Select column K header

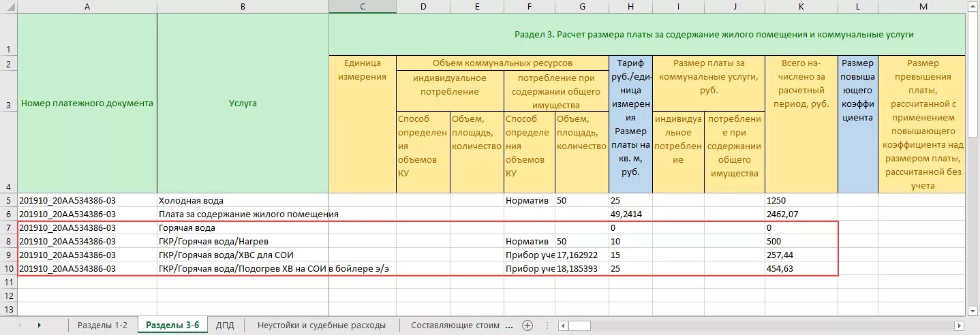click(801, 6)
